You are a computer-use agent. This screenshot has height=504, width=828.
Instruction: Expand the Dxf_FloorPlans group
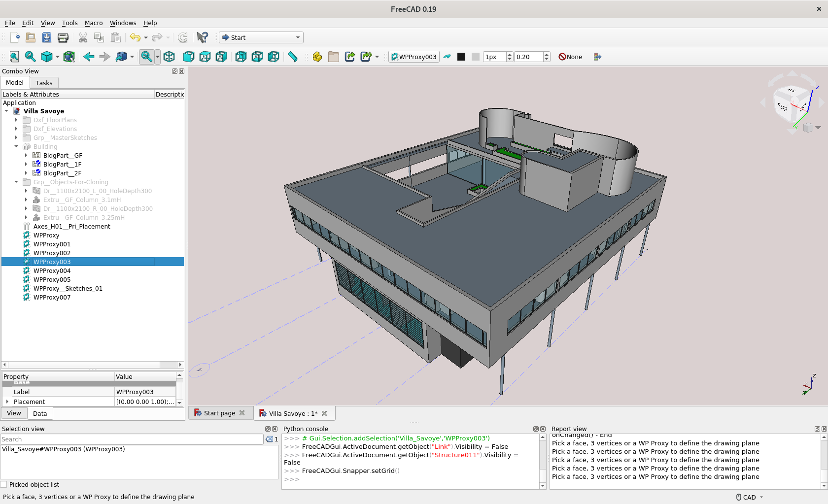tap(16, 120)
